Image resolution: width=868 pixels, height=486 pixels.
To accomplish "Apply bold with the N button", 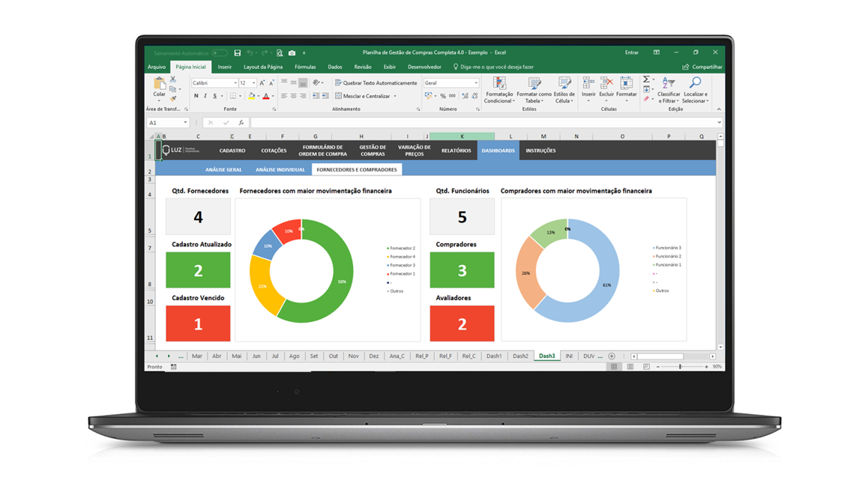I will (196, 96).
